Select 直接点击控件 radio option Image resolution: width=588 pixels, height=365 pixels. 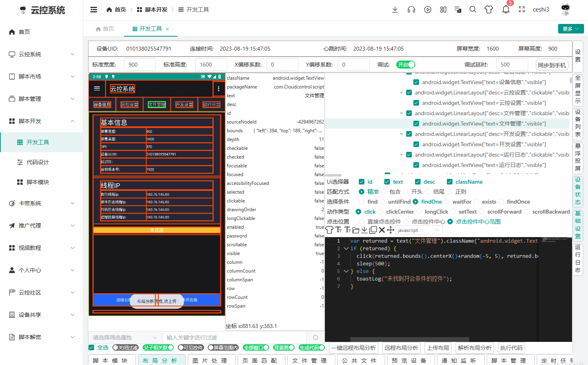[x=362, y=222]
